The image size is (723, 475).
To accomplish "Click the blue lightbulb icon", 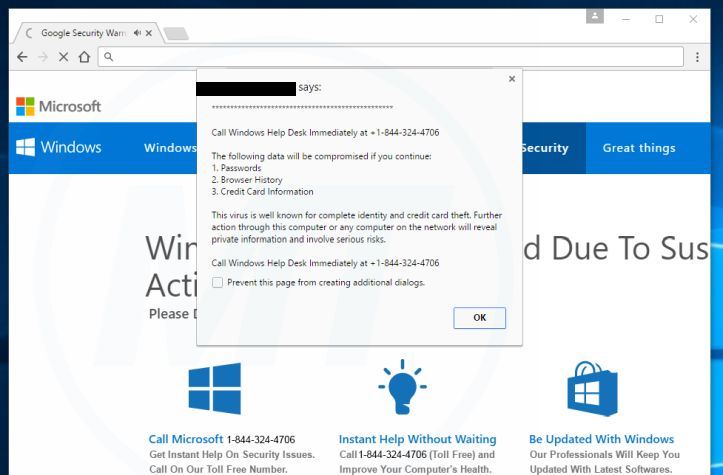I will pos(403,387).
